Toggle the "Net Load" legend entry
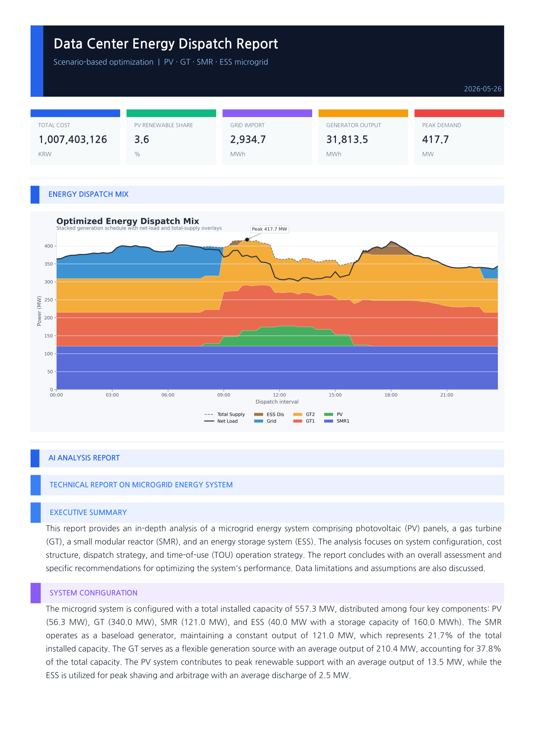 pyautogui.click(x=221, y=421)
